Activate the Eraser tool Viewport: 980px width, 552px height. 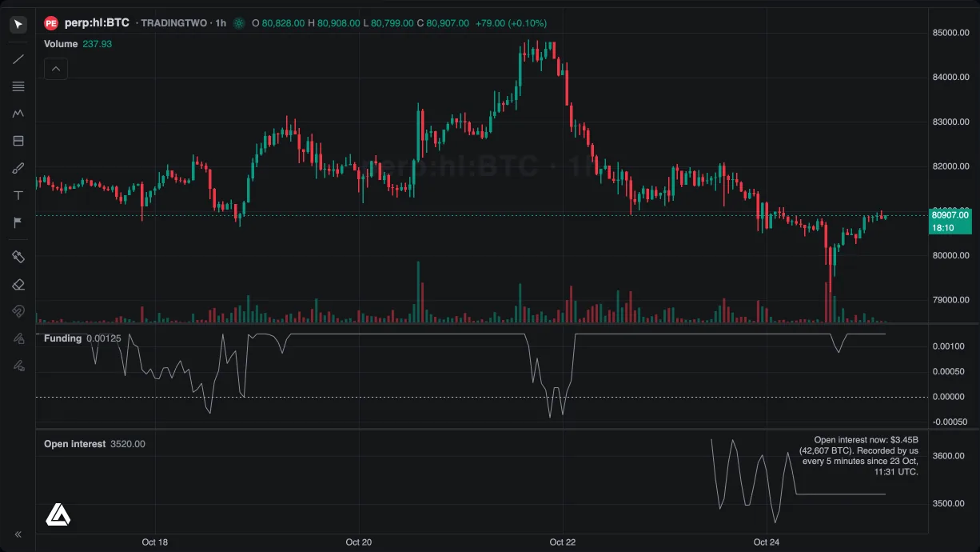(x=18, y=284)
